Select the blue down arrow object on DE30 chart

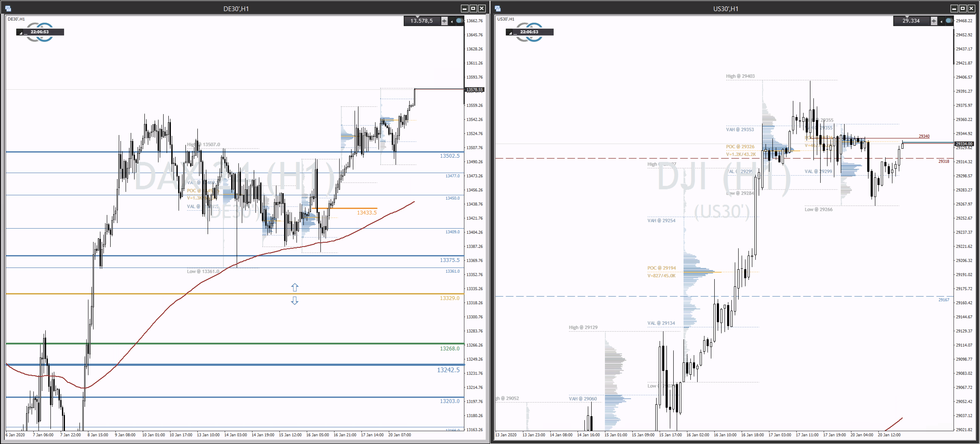pyautogui.click(x=295, y=301)
